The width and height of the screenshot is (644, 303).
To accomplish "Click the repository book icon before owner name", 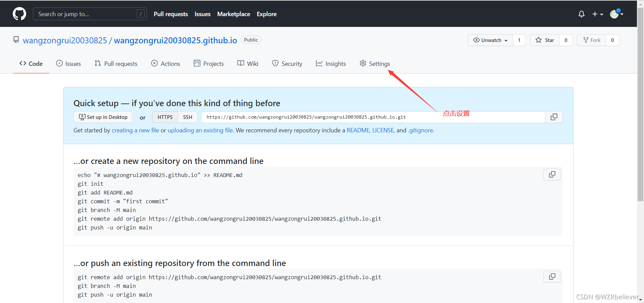I will pyautogui.click(x=16, y=40).
